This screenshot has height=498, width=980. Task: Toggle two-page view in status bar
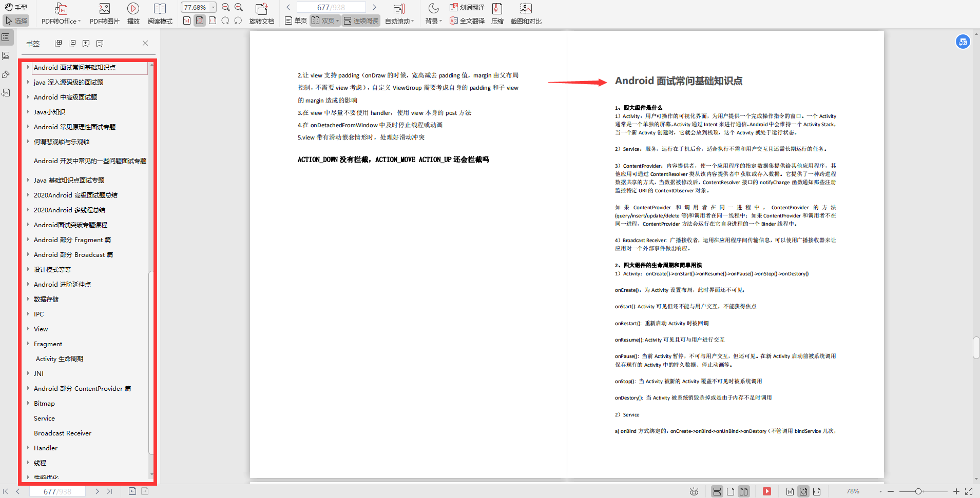click(x=744, y=491)
